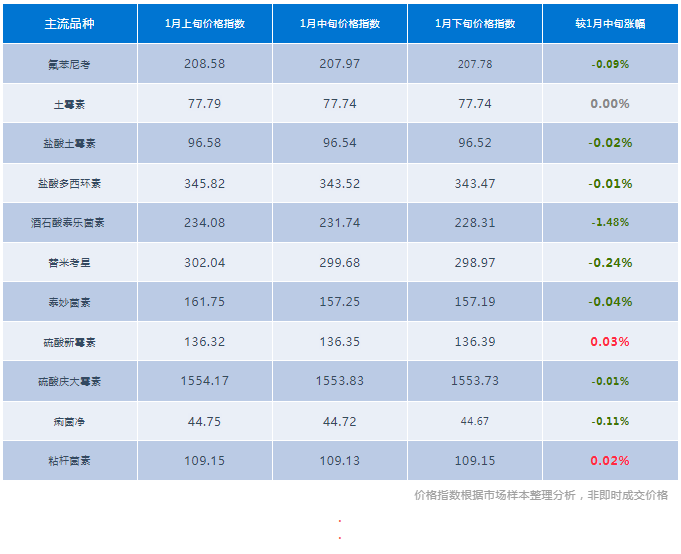Viewport: 681px width, 554px height.
Task: Click the value 298.97
Action: click(x=475, y=263)
